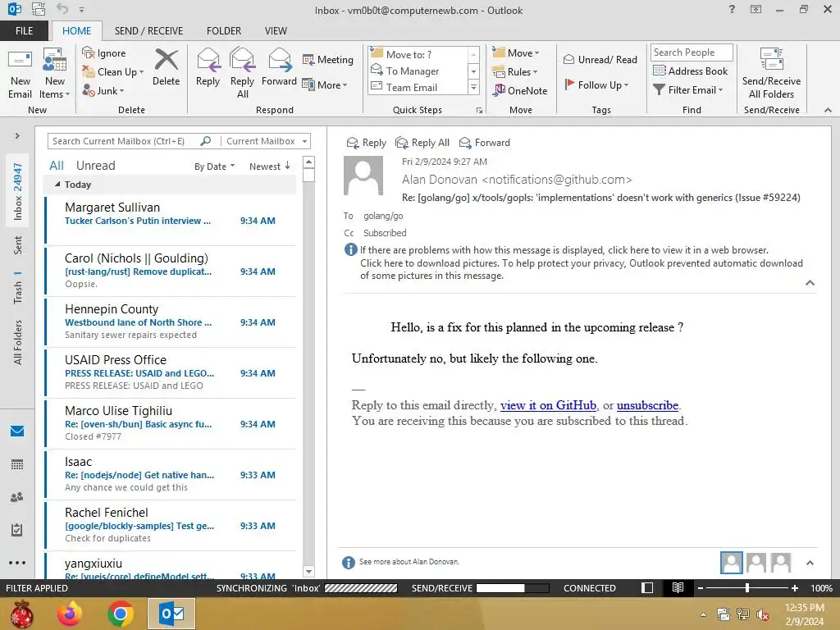
Task: Select the To Manager quick step
Action: tap(418, 71)
